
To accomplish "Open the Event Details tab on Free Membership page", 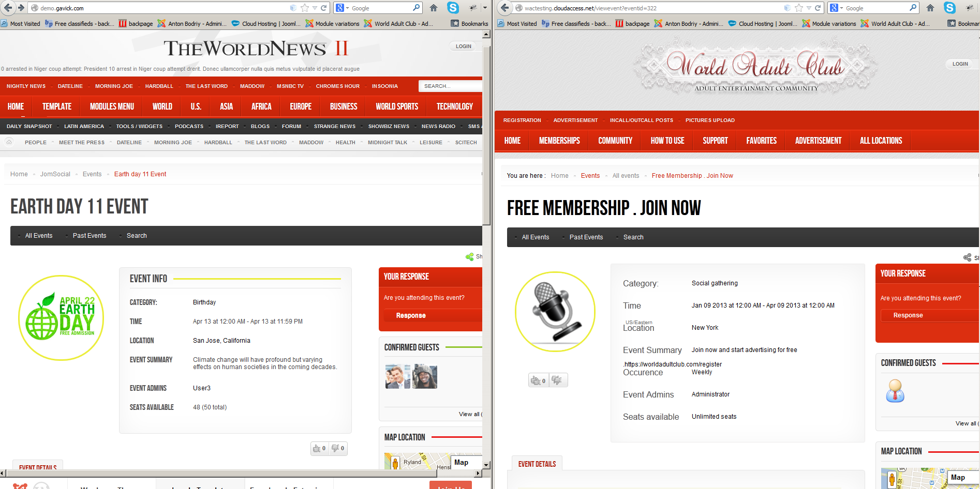I will pyautogui.click(x=537, y=464).
